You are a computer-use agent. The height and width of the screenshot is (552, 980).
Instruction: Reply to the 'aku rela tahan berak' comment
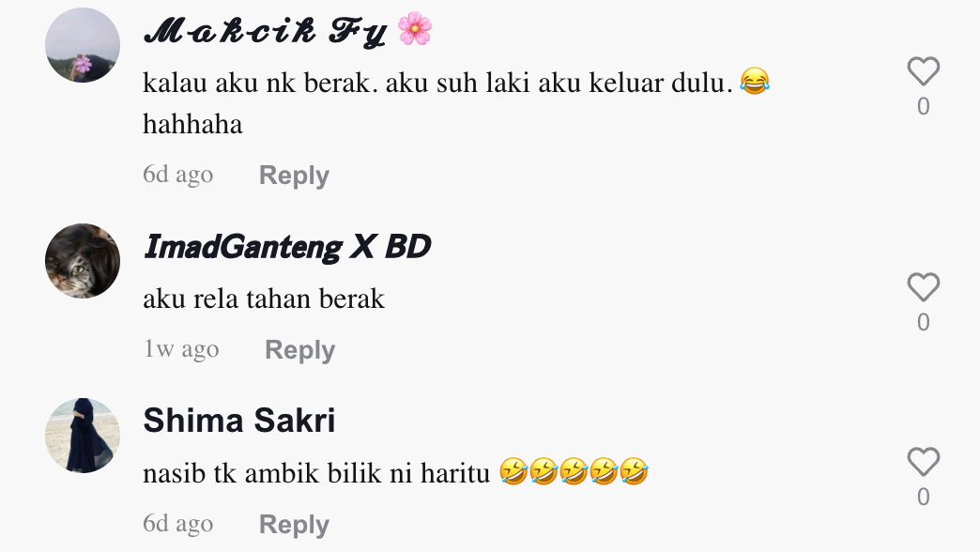coord(300,349)
